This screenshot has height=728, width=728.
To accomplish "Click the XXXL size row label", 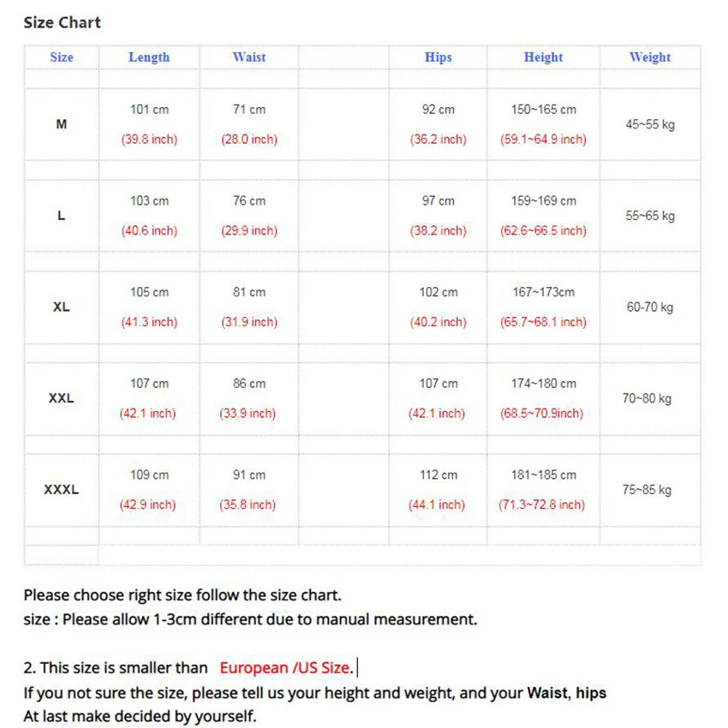I will [62, 490].
